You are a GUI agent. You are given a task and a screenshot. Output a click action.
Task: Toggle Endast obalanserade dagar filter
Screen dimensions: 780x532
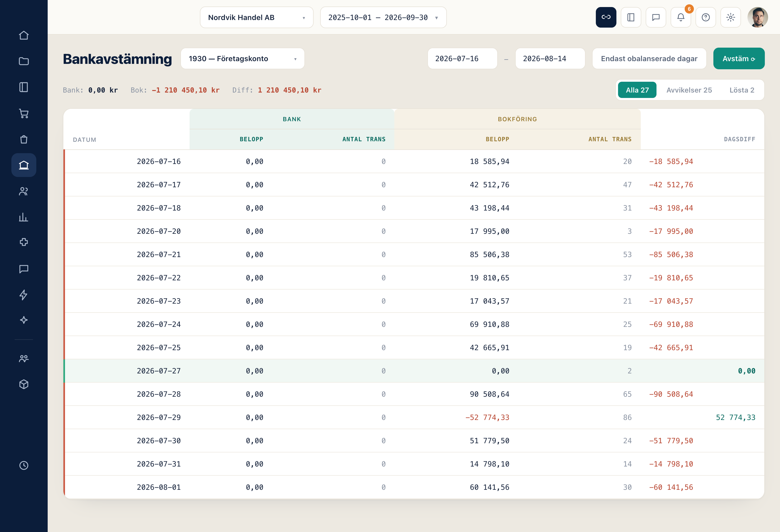coord(649,59)
